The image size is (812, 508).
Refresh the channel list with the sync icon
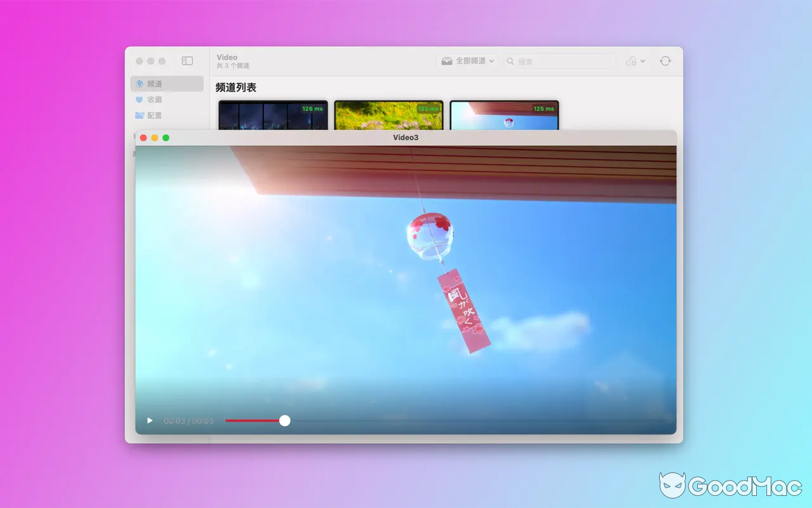(x=665, y=60)
